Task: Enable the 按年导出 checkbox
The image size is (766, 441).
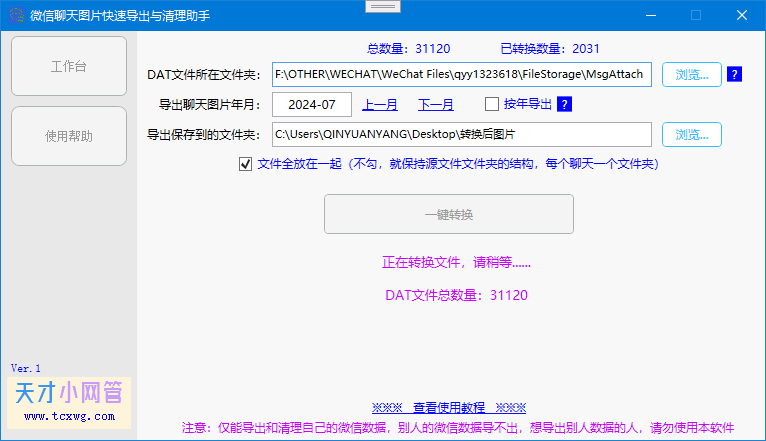Action: click(x=492, y=104)
